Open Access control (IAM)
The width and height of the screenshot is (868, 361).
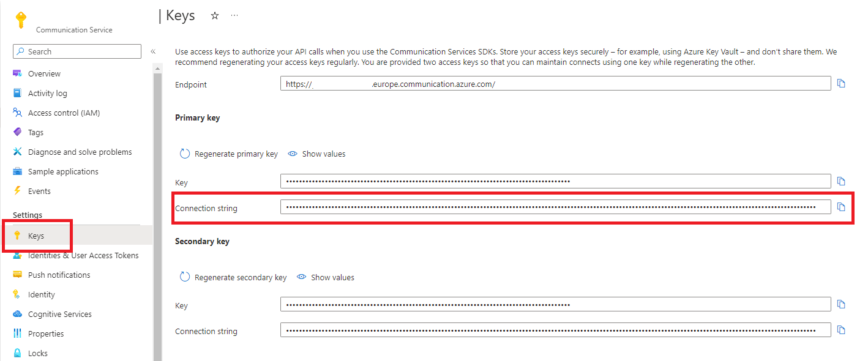[x=64, y=113]
